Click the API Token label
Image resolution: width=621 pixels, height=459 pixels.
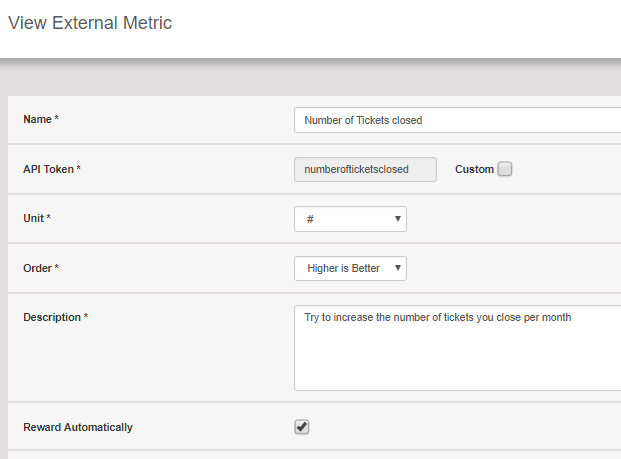(x=52, y=169)
